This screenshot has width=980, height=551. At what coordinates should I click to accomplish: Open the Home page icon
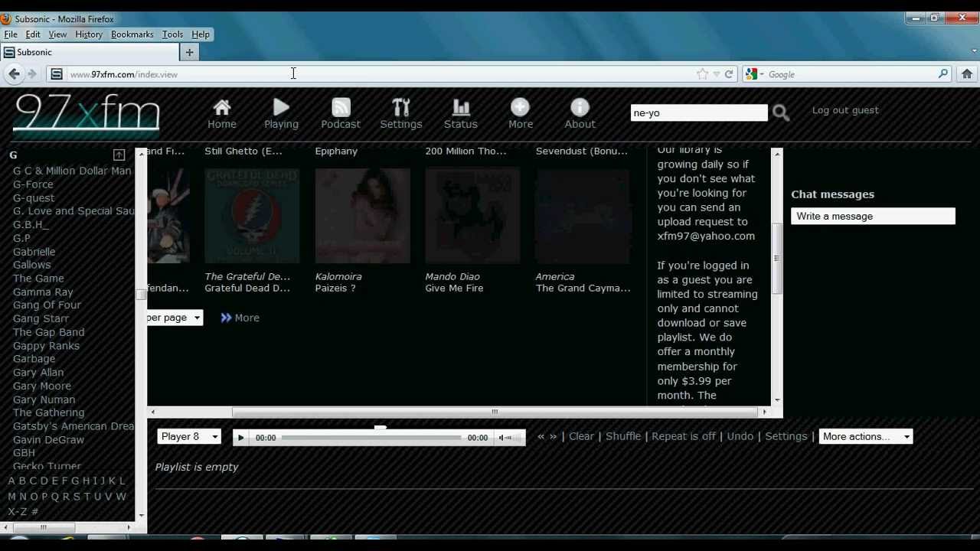[x=222, y=108]
